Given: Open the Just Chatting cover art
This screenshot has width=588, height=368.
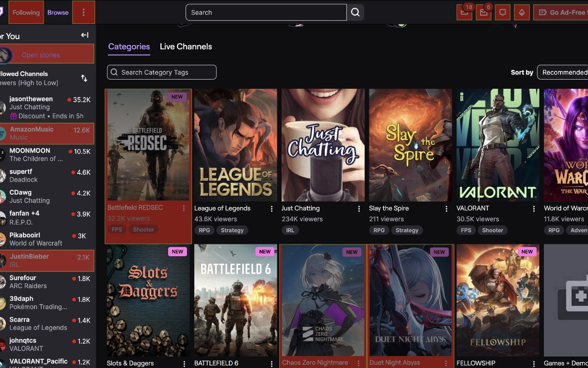Looking at the screenshot, I should 323,145.
